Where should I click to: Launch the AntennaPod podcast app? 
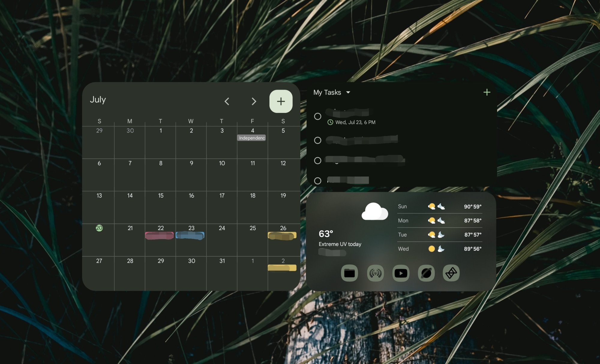(375, 273)
